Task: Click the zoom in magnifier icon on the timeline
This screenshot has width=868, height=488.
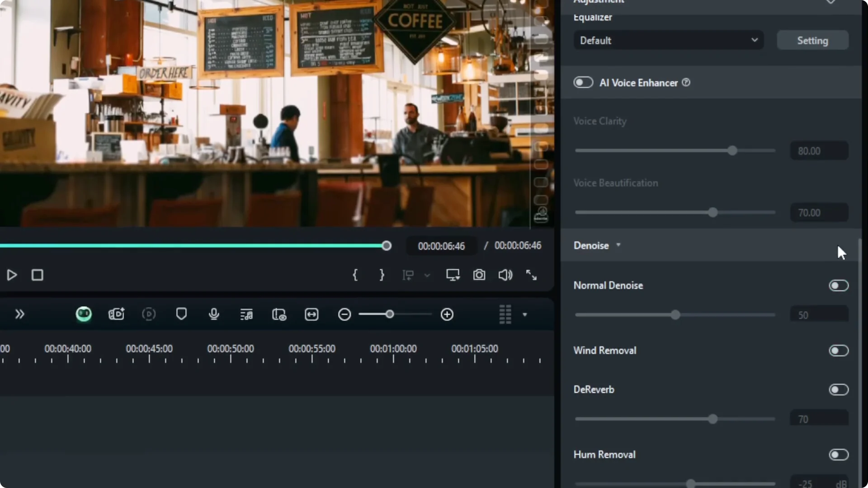Action: 447,314
